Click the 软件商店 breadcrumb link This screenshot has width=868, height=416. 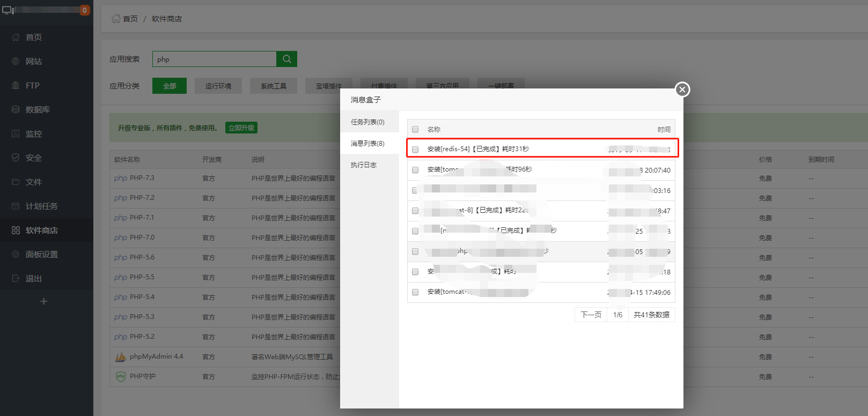[167, 19]
